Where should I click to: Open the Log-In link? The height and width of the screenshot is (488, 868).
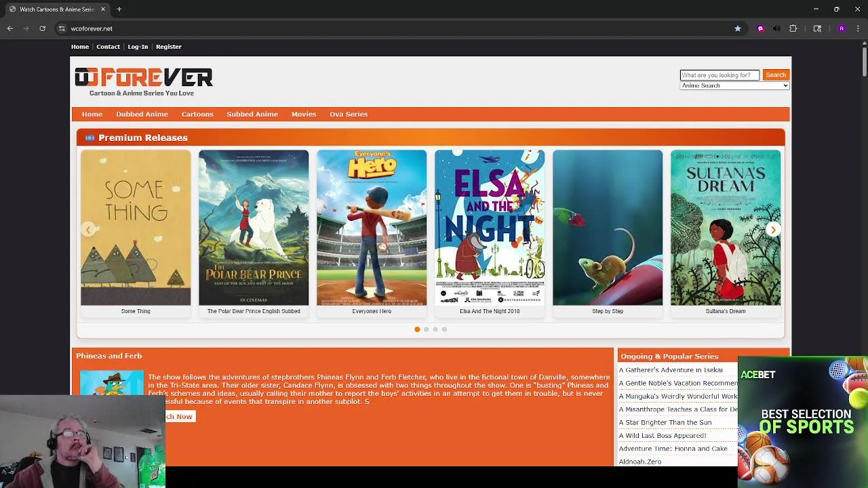point(138,47)
